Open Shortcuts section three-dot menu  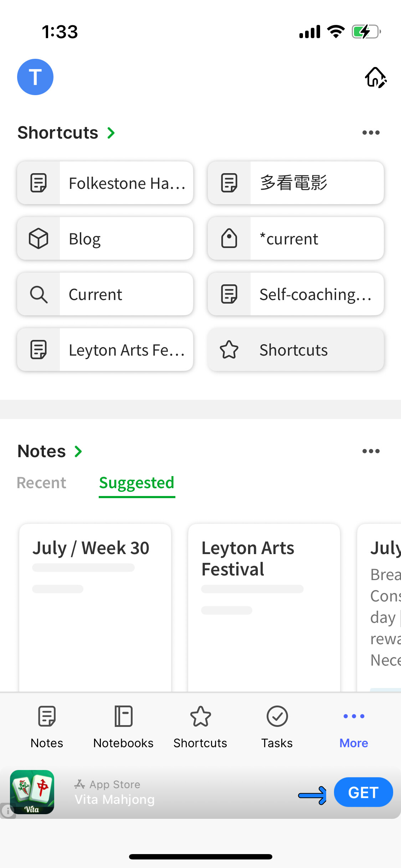(371, 133)
